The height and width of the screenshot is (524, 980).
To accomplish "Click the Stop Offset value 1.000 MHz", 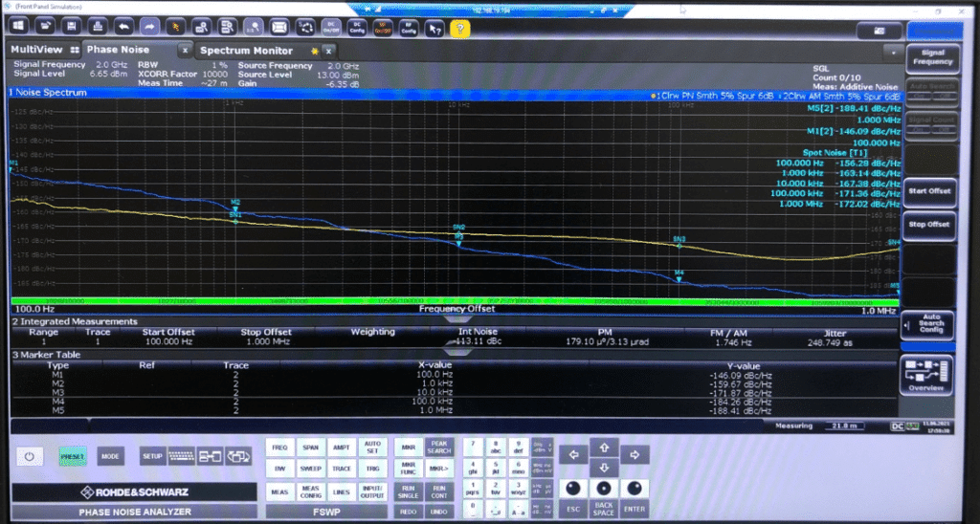I will point(265,341).
